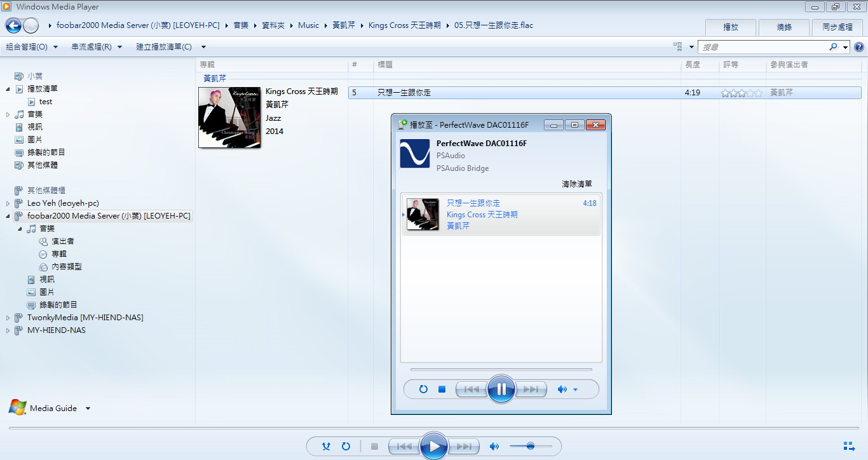Collapse the 播放清單 tree node
The width and height of the screenshot is (868, 460).
pyautogui.click(x=8, y=89)
